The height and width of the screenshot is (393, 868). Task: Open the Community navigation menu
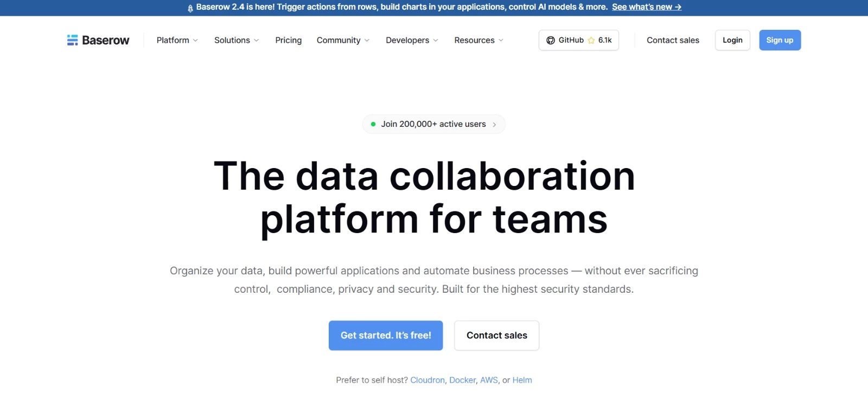pyautogui.click(x=343, y=40)
